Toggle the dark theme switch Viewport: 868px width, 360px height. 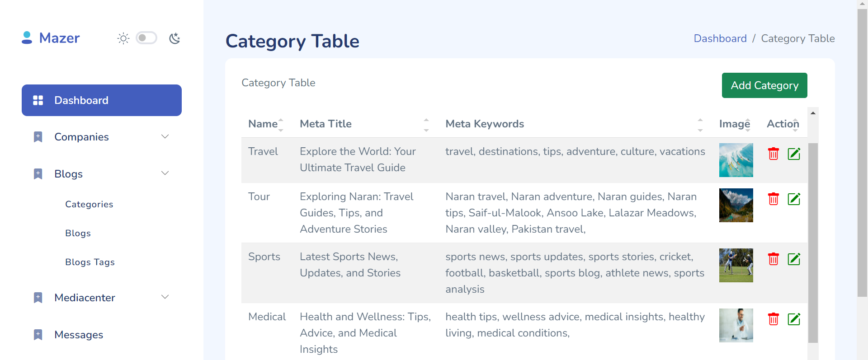pyautogui.click(x=146, y=38)
